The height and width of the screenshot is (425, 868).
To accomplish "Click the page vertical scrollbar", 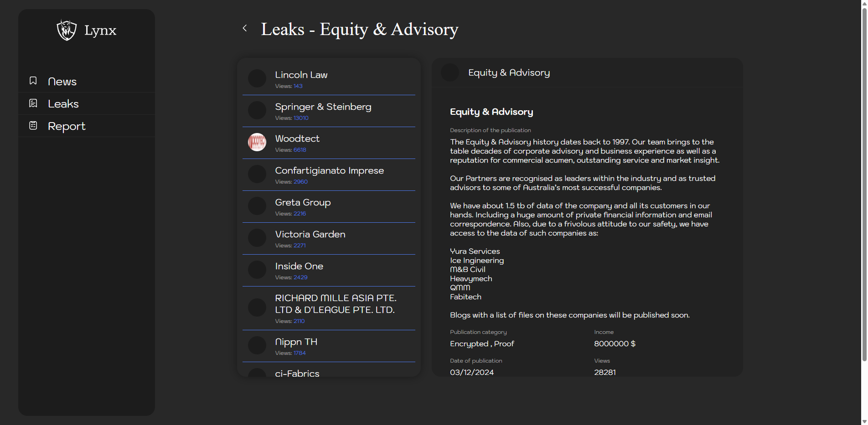I will click(864, 182).
